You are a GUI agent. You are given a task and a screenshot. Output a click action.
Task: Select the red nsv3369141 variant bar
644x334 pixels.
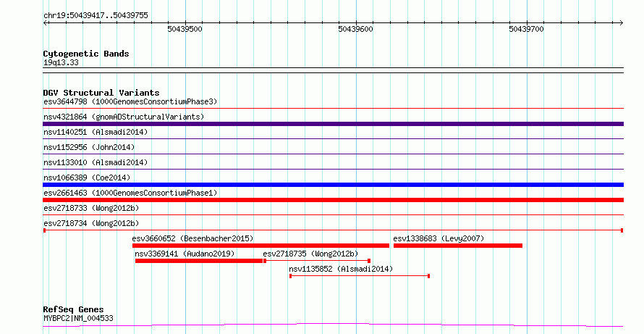click(199, 261)
